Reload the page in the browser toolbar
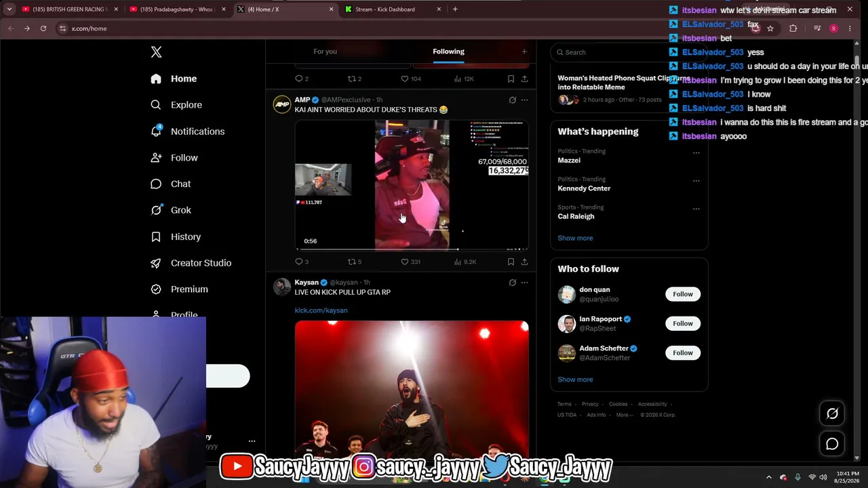 tap(43, 28)
